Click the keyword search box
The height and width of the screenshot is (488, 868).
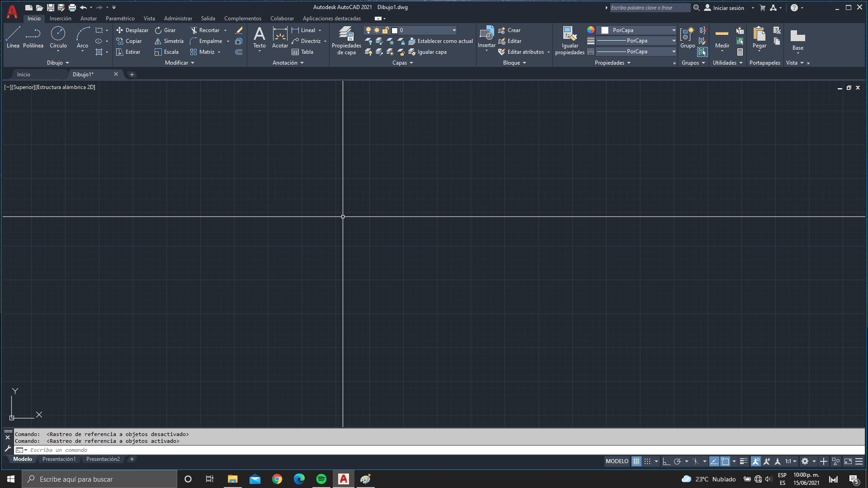pos(650,8)
